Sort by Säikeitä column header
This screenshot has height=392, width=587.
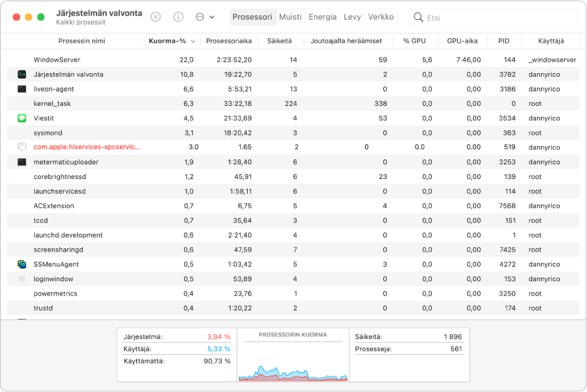(279, 41)
